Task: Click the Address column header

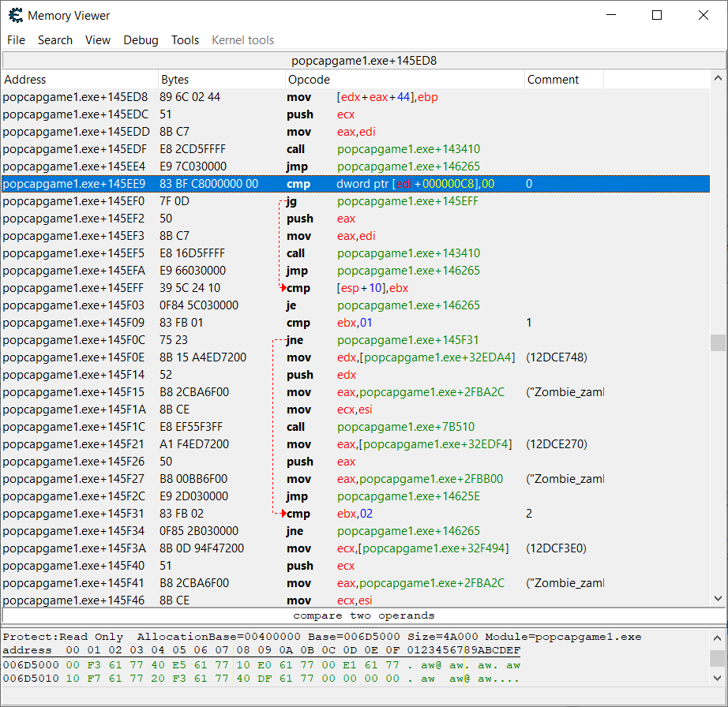Action: (x=80, y=80)
